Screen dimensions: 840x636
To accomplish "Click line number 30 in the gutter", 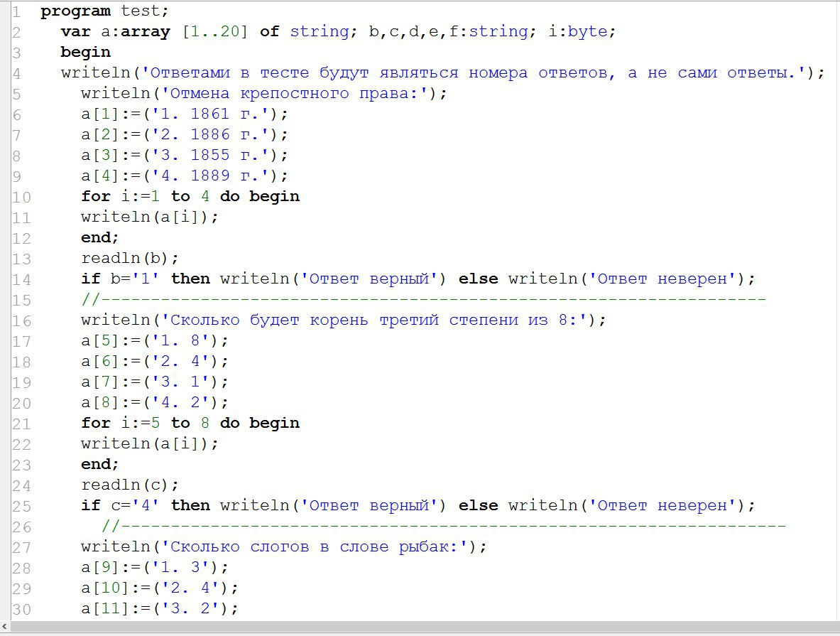I will pyautogui.click(x=21, y=610).
